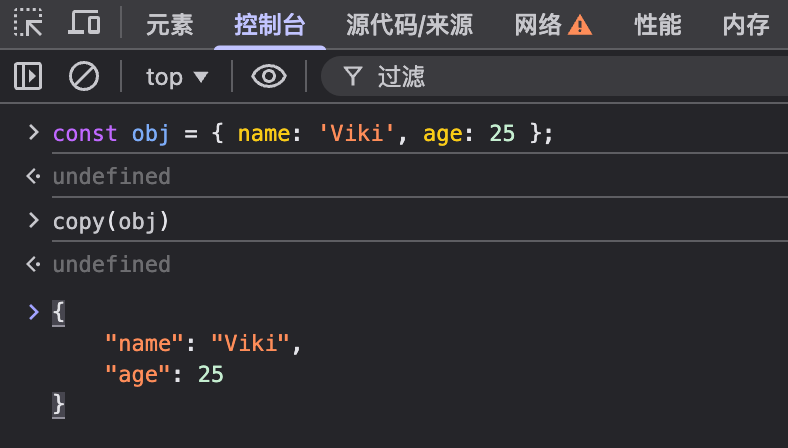The image size is (788, 448).
Task: Click the return arrow before second undefined
Action: [33, 265]
